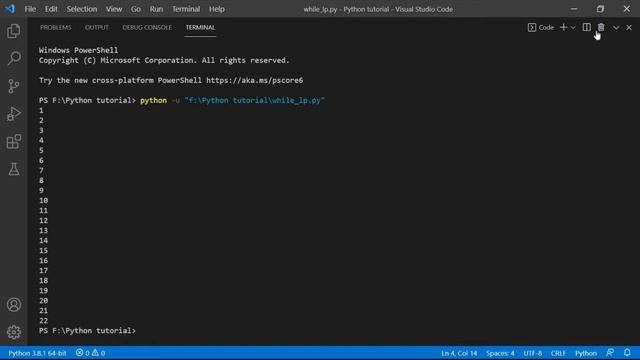
Task: Click the VS Code logo icon
Action: tap(10, 9)
